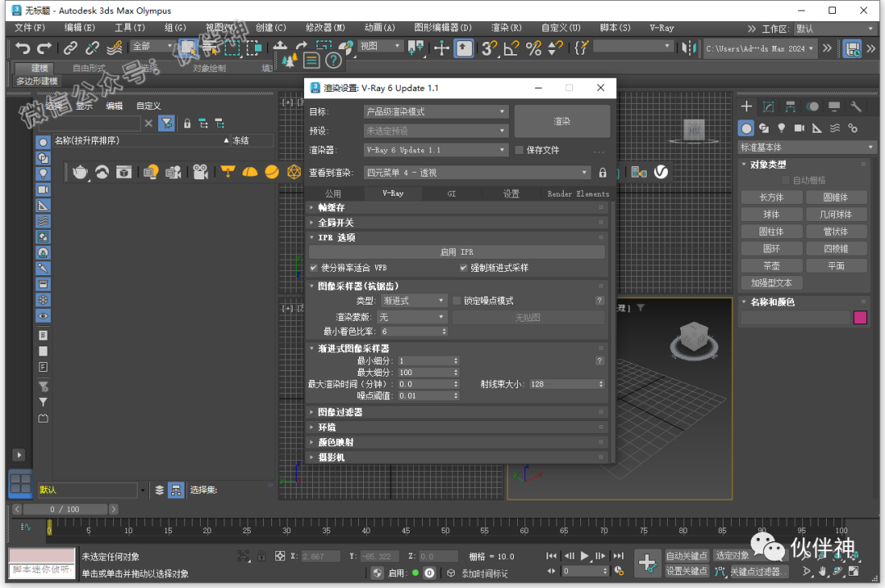Toggle 自动栅格 checkbox
Screen dimensions: 885x588
pos(786,180)
